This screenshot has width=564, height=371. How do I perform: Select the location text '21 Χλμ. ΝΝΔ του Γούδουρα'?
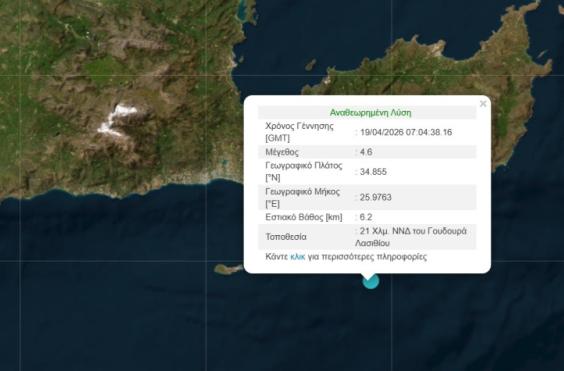(413, 231)
